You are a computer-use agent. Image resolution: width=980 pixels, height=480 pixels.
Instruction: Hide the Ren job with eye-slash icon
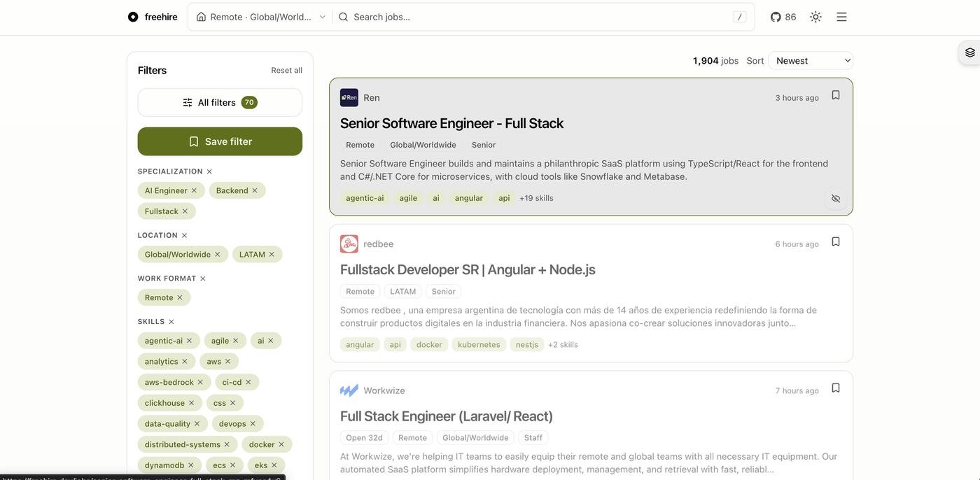(x=836, y=199)
